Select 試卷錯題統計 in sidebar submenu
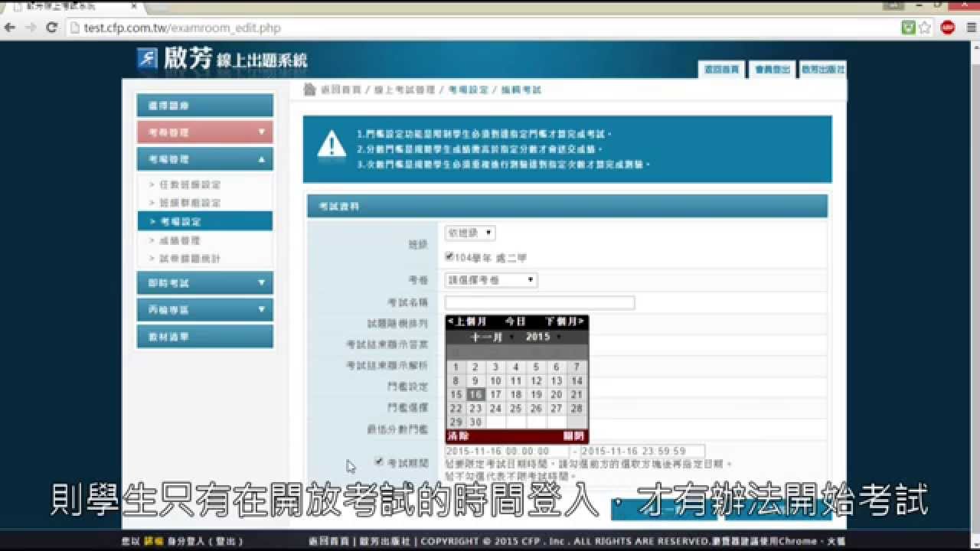 pyautogui.click(x=190, y=259)
